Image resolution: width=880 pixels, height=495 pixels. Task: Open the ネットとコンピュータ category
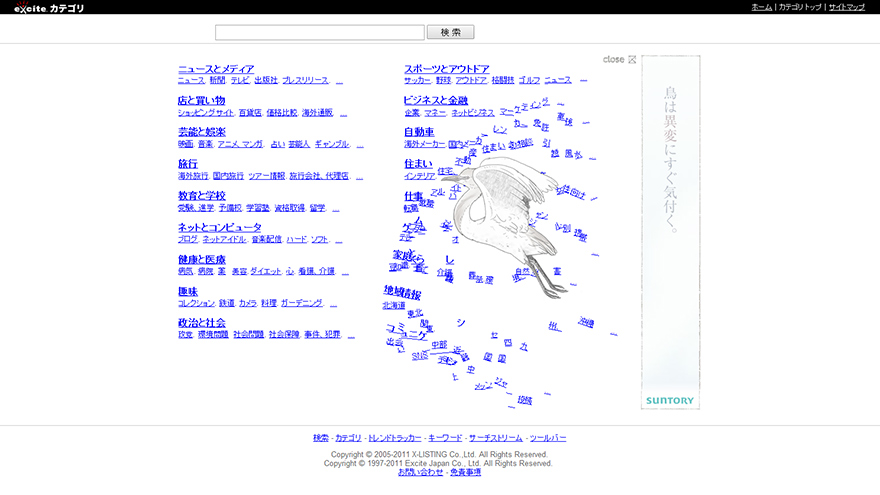click(x=219, y=227)
